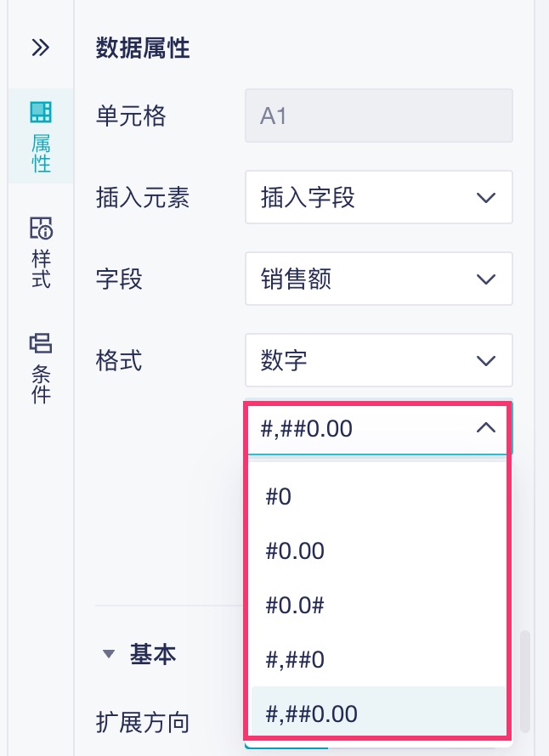Open the 格式 dropdown showing 数字
The height and width of the screenshot is (756, 549).
point(378,360)
